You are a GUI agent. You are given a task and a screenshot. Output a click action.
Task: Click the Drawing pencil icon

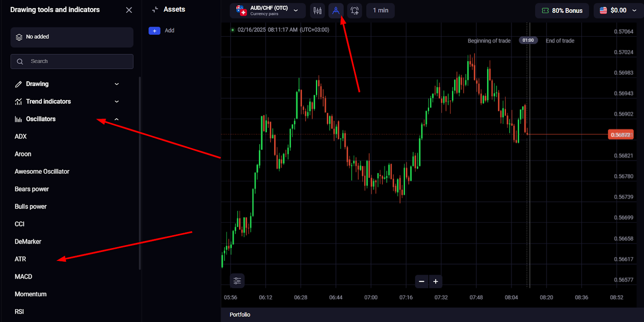(x=19, y=84)
